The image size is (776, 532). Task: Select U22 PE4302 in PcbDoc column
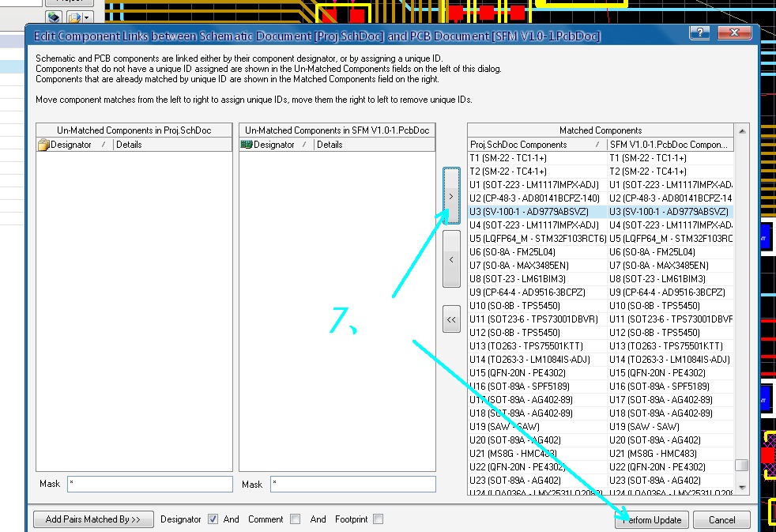(671, 466)
